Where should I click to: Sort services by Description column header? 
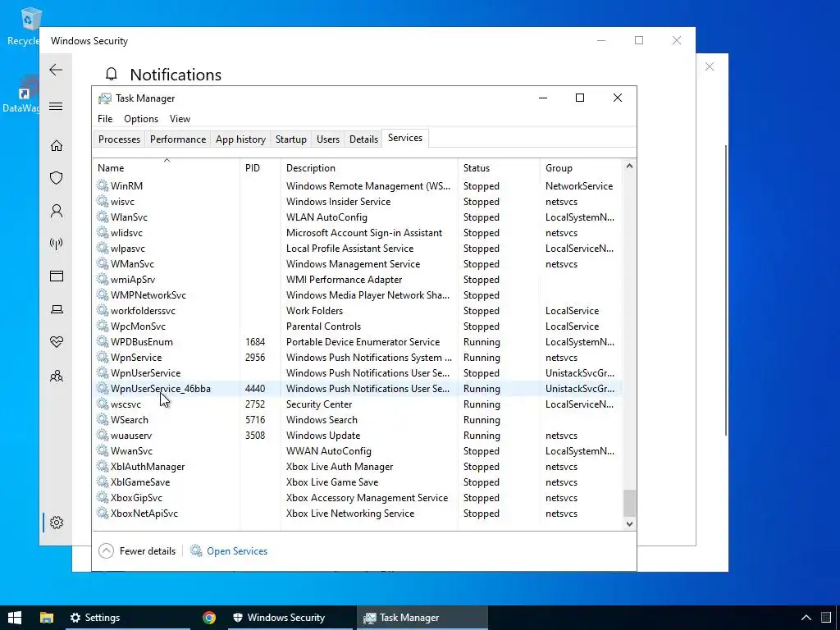coord(369,167)
